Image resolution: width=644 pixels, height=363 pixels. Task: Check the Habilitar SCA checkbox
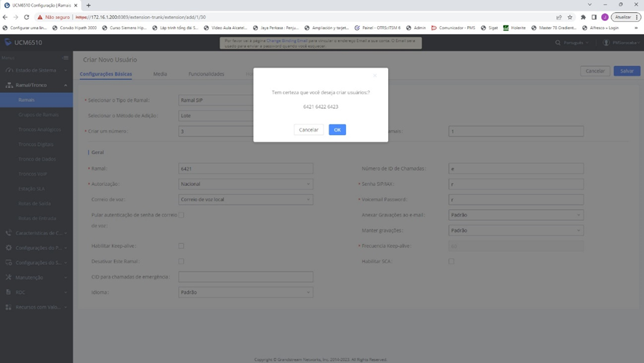[x=451, y=261]
